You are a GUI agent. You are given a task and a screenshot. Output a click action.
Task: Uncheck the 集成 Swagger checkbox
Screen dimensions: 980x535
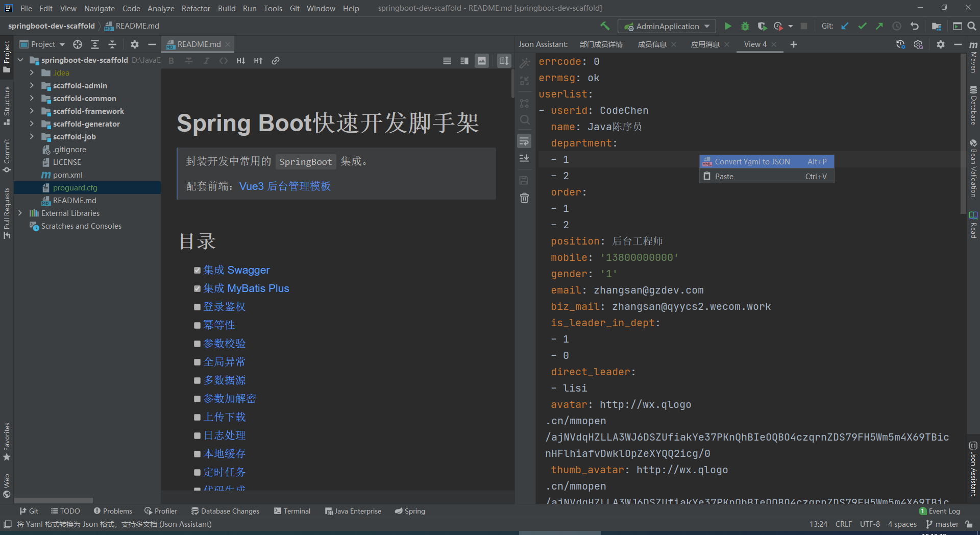click(197, 270)
